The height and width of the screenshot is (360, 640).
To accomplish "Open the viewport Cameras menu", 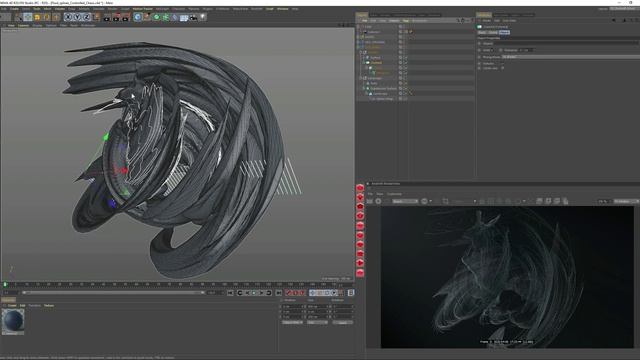I will [23, 25].
